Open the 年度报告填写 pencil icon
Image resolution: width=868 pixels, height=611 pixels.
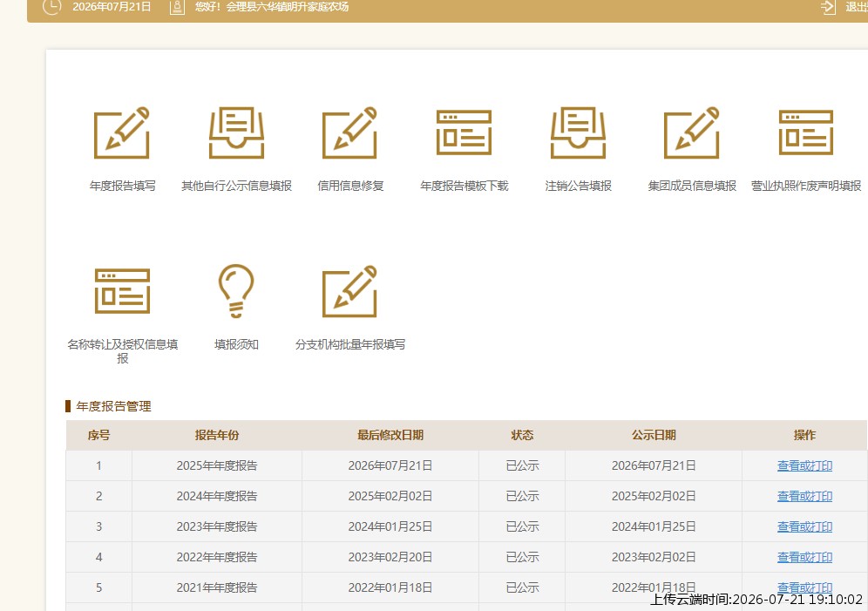click(x=122, y=132)
